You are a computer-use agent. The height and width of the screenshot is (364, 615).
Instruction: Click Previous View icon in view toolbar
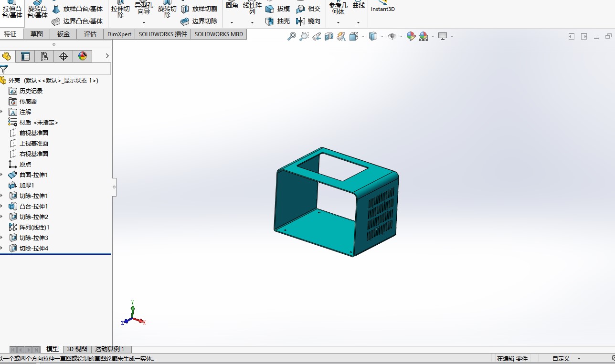click(316, 36)
